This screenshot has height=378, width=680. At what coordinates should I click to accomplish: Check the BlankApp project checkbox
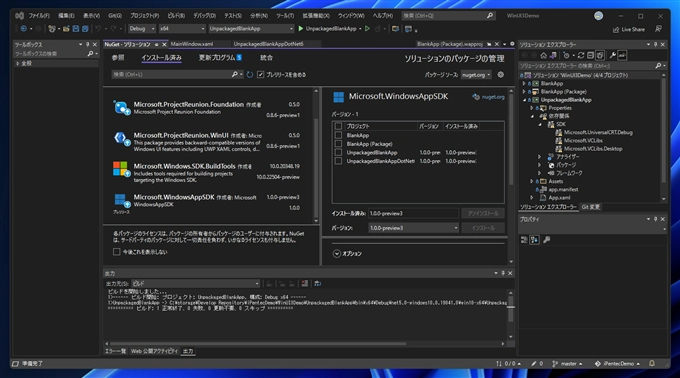coord(338,135)
